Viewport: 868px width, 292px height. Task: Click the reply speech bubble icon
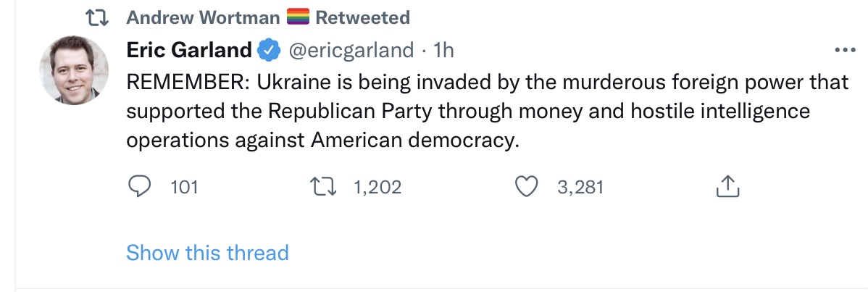pos(139,187)
